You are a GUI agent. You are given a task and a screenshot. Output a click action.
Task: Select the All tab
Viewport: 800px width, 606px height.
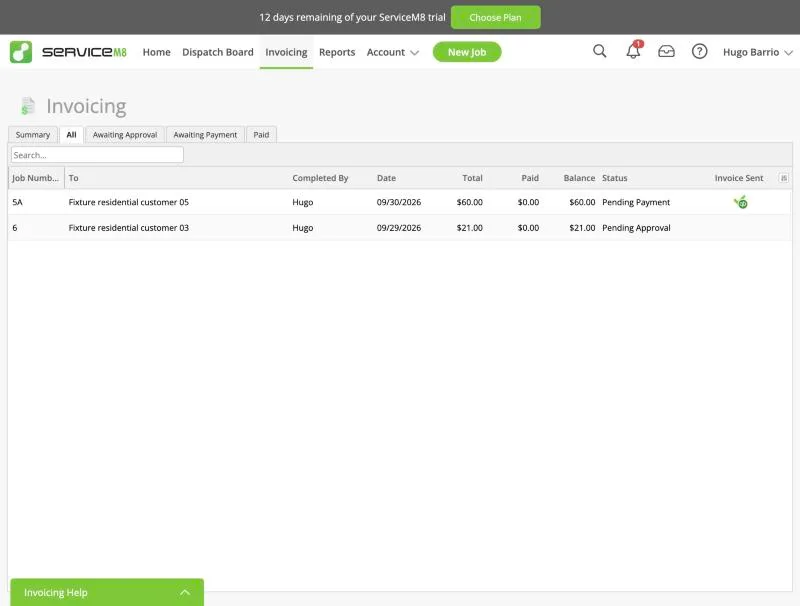tap(71, 135)
